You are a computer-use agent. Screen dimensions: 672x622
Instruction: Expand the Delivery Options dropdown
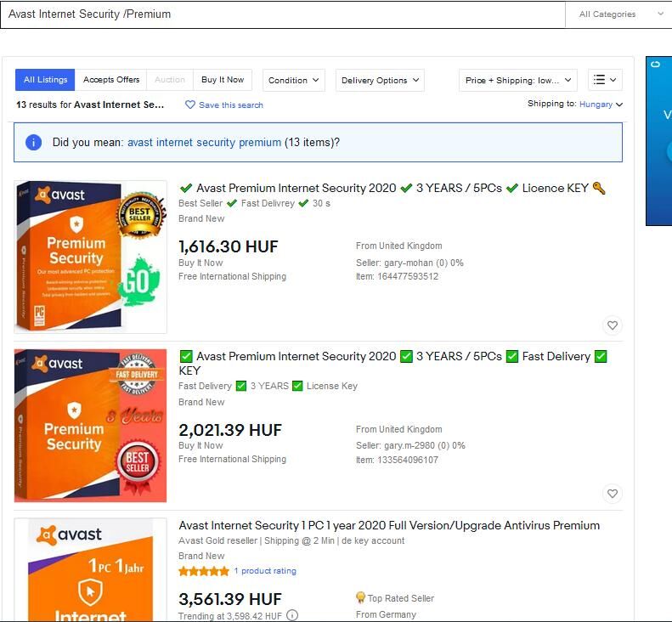click(380, 80)
